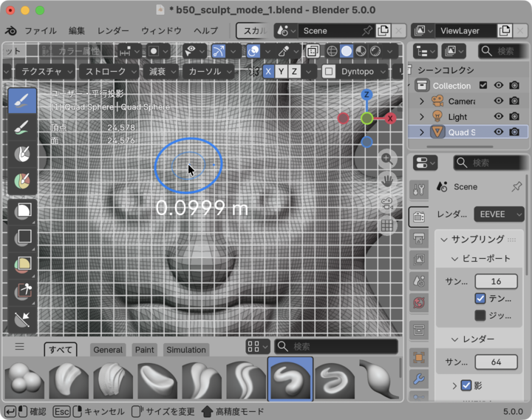Image resolution: width=532 pixels, height=420 pixels.
Task: Open the EEVEE render engine dropdown
Action: pos(499,214)
